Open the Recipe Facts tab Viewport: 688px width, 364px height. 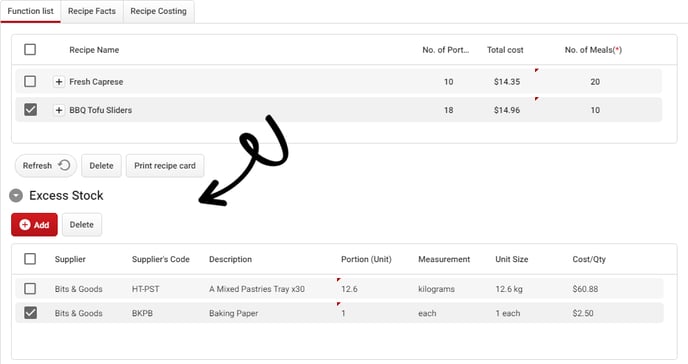click(92, 11)
